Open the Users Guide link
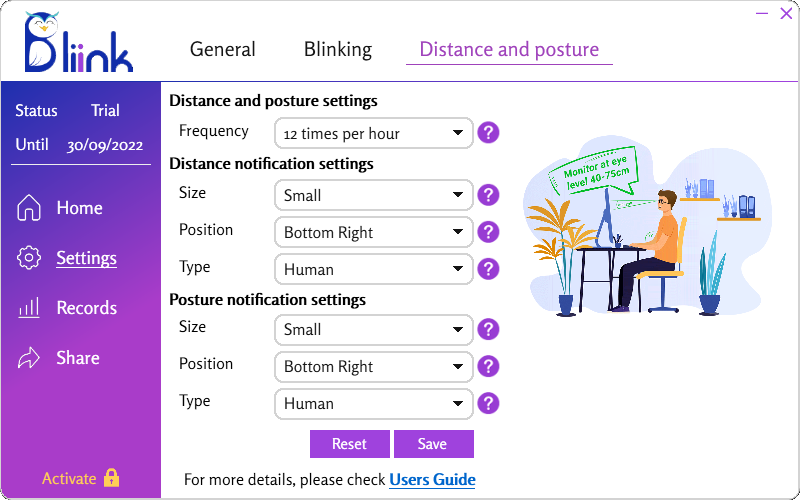The height and width of the screenshot is (500, 800). click(x=432, y=480)
